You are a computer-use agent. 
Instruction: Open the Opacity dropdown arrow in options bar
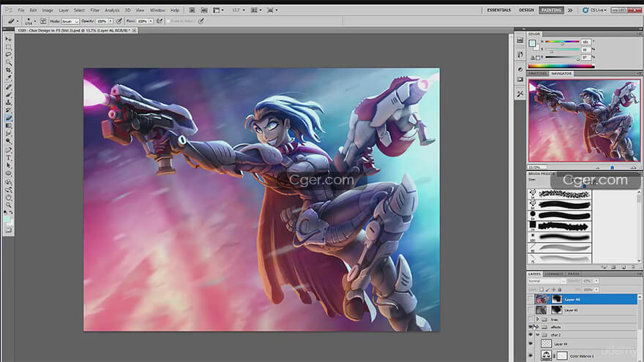point(111,21)
